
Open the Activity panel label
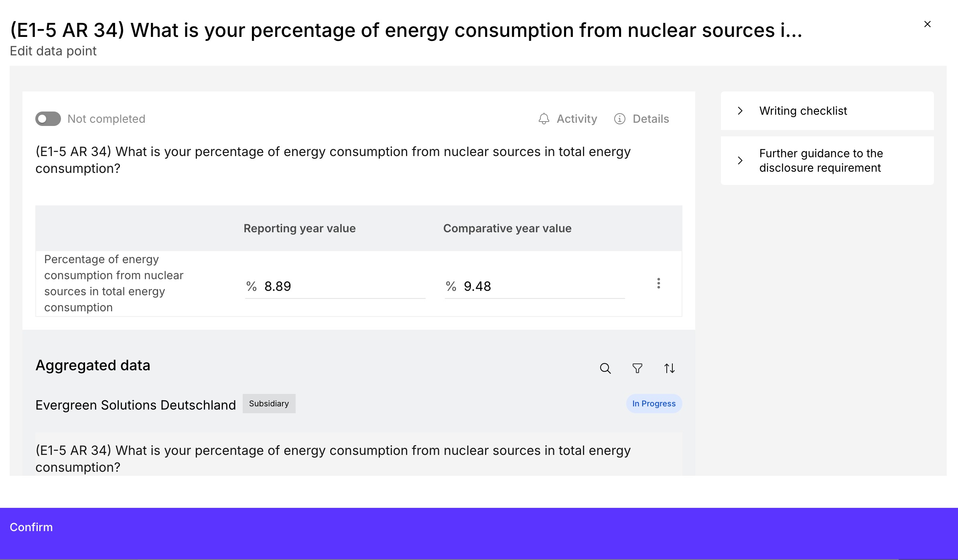coord(576,119)
